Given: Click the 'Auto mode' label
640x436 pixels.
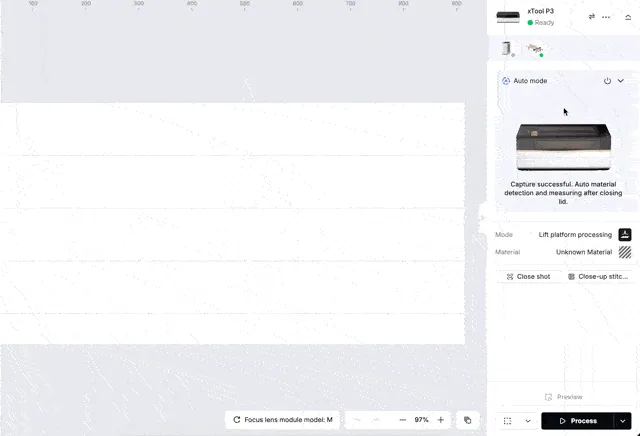Looking at the screenshot, I should 530,81.
